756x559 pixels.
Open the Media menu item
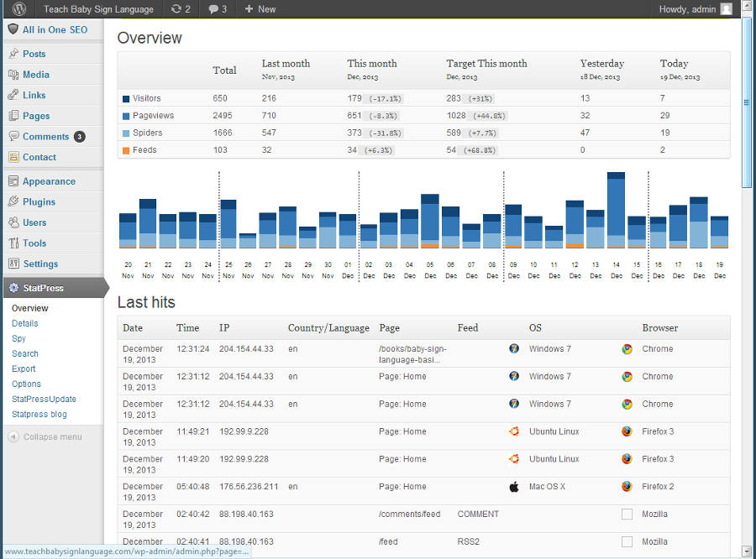(x=36, y=75)
